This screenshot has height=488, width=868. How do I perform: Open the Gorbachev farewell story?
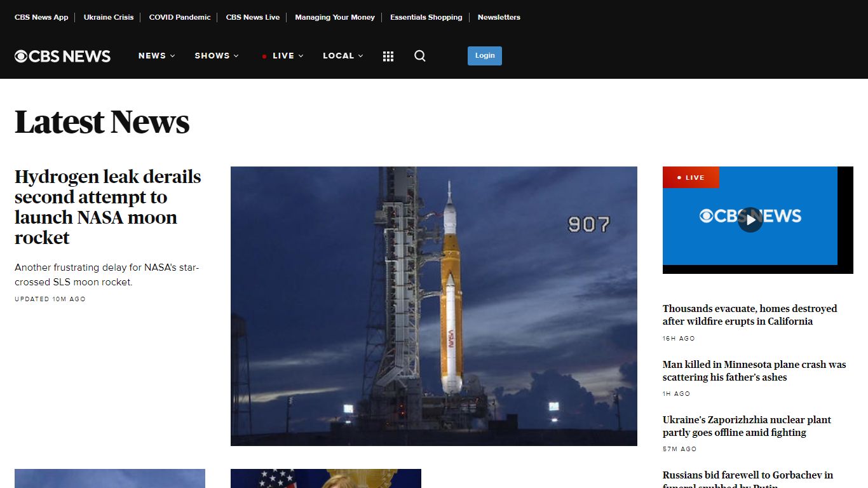coord(748,480)
